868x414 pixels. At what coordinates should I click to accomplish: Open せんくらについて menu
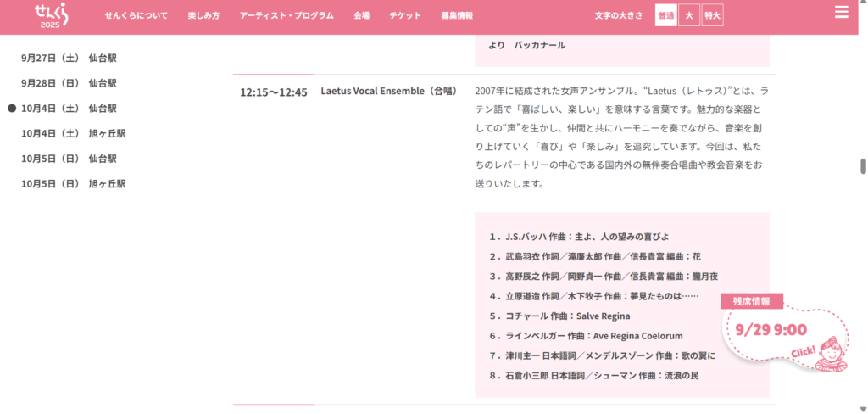click(136, 16)
